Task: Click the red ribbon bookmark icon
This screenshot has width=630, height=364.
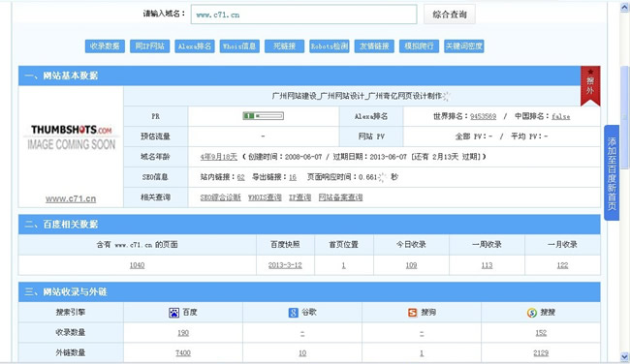Action: [x=590, y=86]
